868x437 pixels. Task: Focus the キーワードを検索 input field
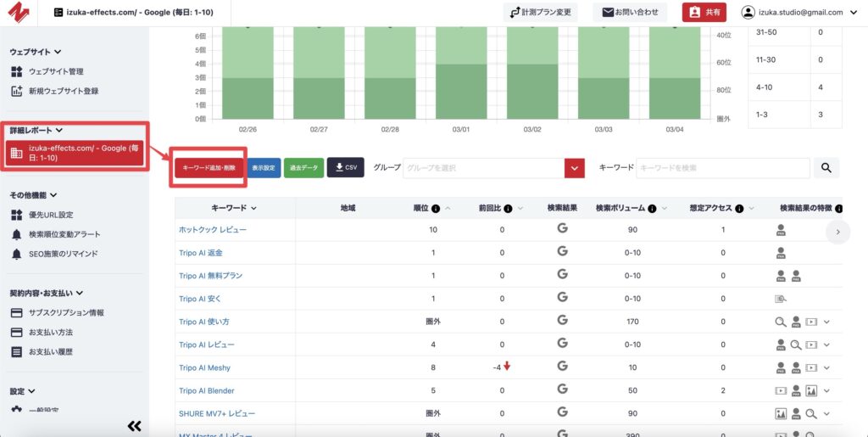(x=722, y=168)
